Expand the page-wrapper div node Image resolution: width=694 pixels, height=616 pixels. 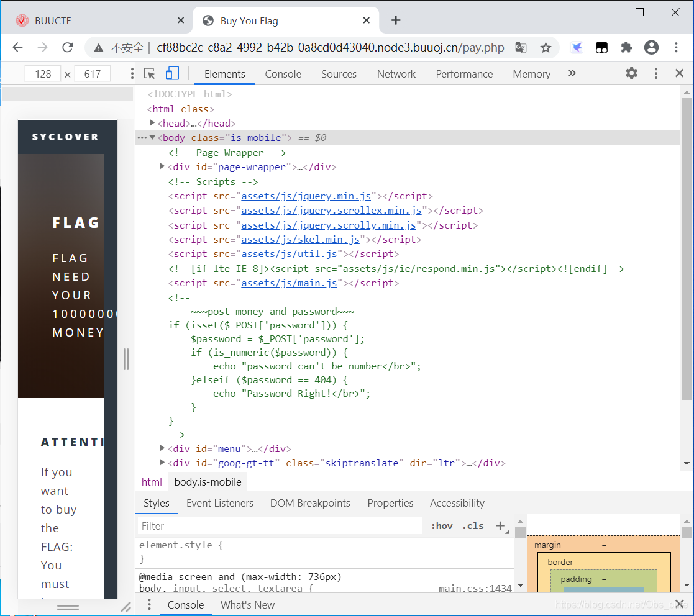[163, 166]
